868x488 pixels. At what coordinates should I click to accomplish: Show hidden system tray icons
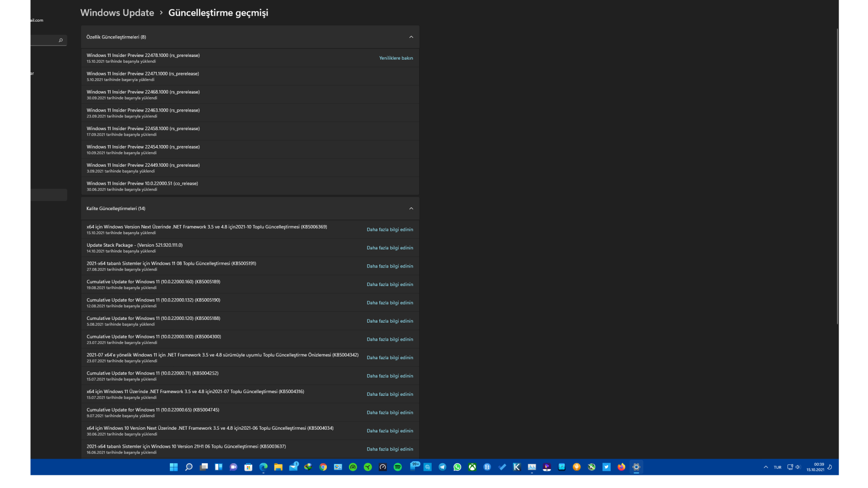point(766,467)
